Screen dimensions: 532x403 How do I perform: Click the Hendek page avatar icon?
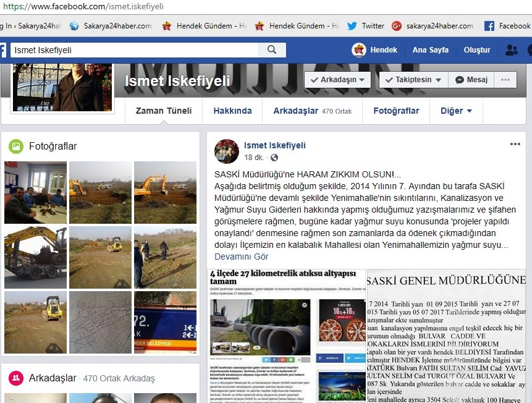[x=358, y=50]
